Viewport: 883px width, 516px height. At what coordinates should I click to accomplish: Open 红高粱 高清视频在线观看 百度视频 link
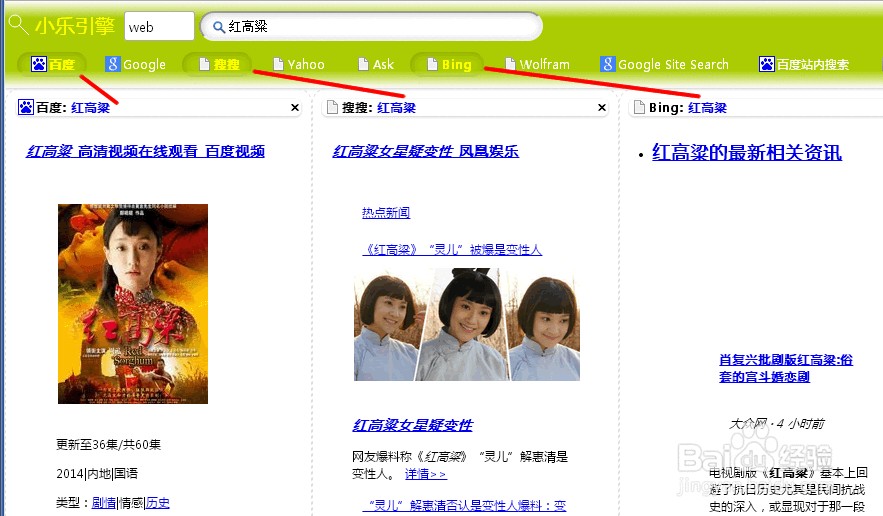[145, 151]
